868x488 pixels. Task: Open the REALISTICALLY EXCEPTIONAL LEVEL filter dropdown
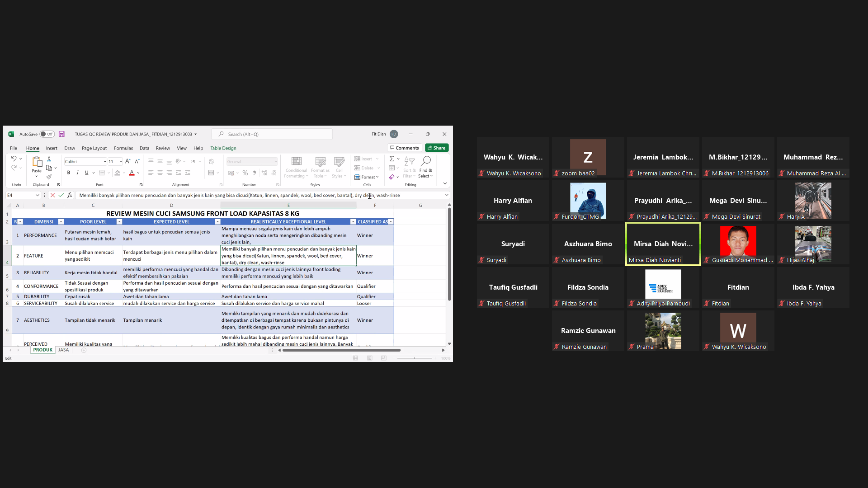coord(353,222)
